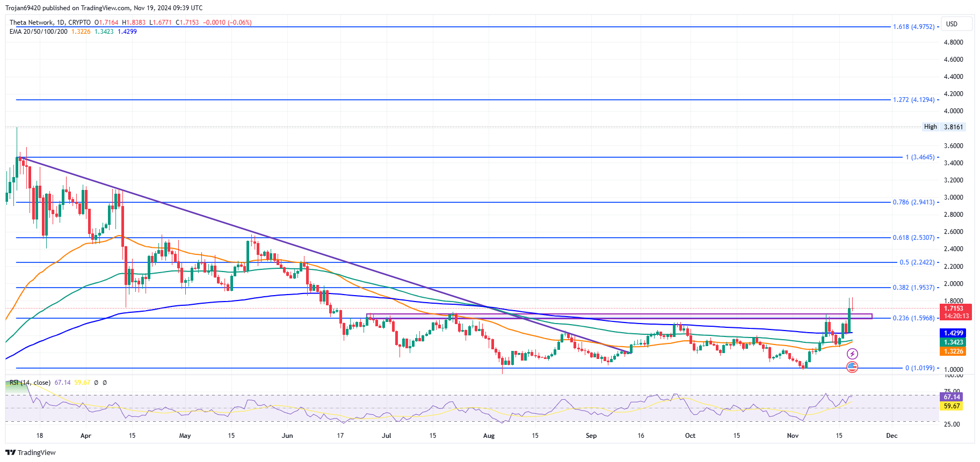Click the purple lightning bolt event icon
This screenshot has width=980, height=462.
click(852, 354)
